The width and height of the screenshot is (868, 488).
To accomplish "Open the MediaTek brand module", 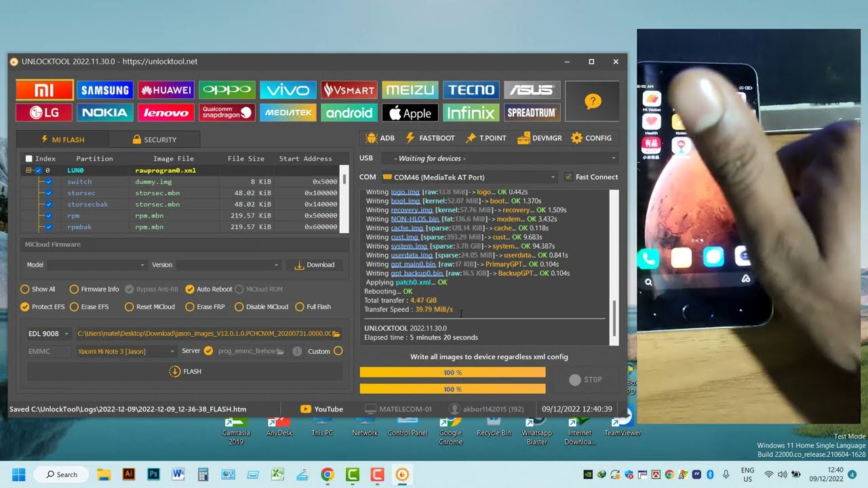I will coord(288,113).
